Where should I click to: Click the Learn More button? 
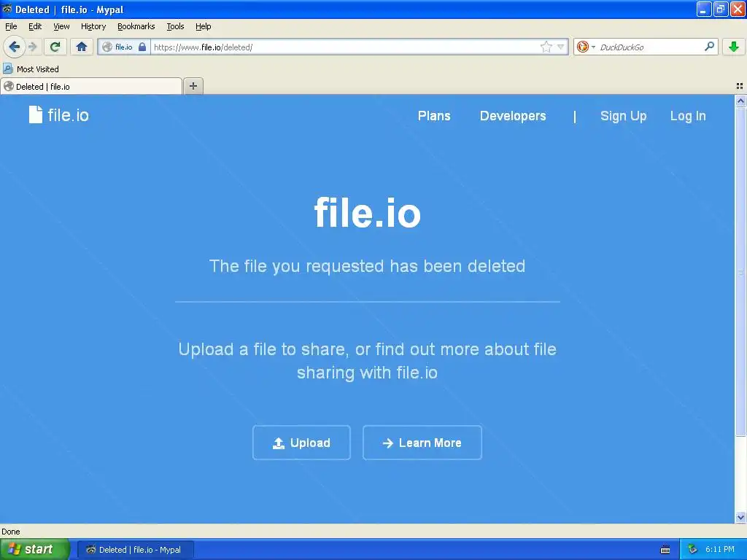(422, 443)
